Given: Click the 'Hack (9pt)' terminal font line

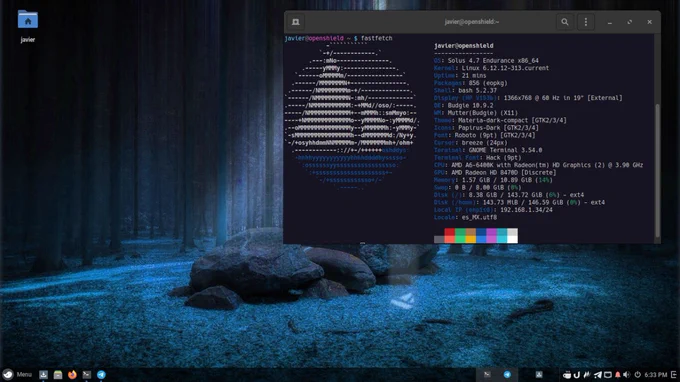Looking at the screenshot, I should point(477,157).
